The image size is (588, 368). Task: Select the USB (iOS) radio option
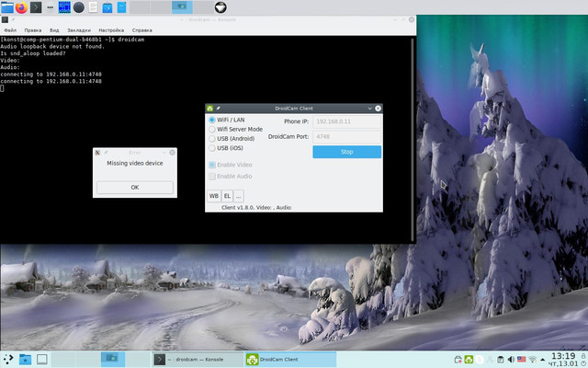tap(226, 148)
